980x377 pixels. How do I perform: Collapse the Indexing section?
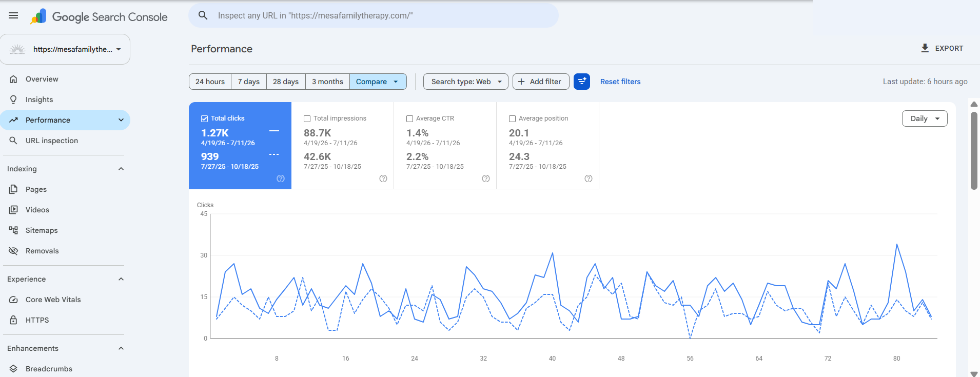pos(121,169)
